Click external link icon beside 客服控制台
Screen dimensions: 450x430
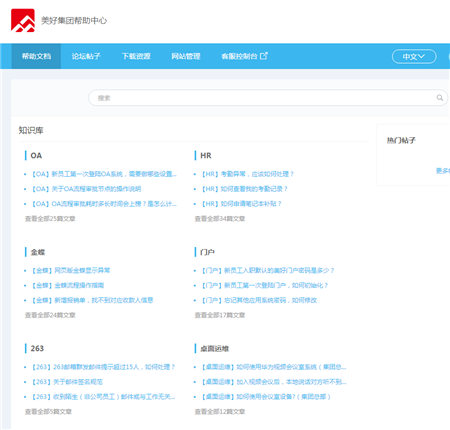coord(264,56)
